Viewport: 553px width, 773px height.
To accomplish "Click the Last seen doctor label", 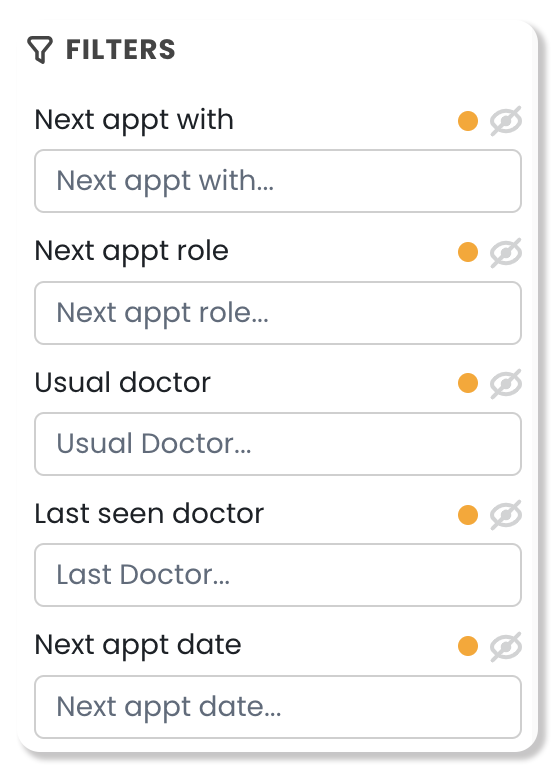I will point(149,514).
